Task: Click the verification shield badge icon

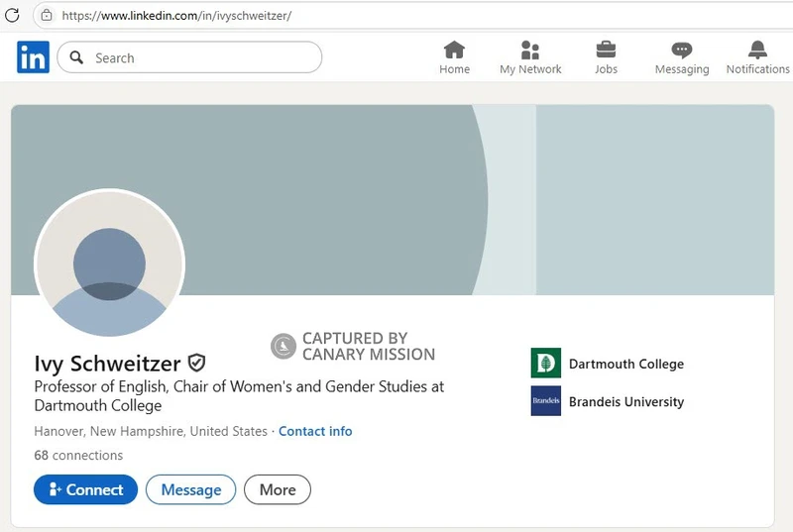Action: [x=196, y=363]
